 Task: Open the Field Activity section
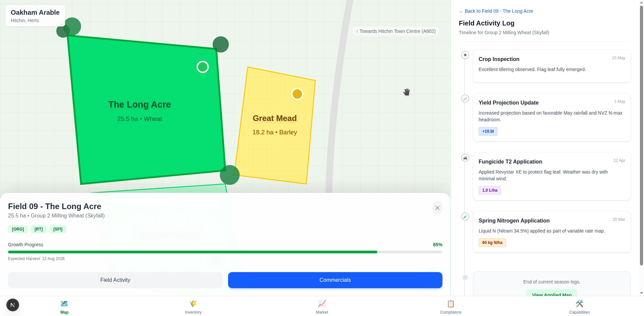tap(115, 280)
